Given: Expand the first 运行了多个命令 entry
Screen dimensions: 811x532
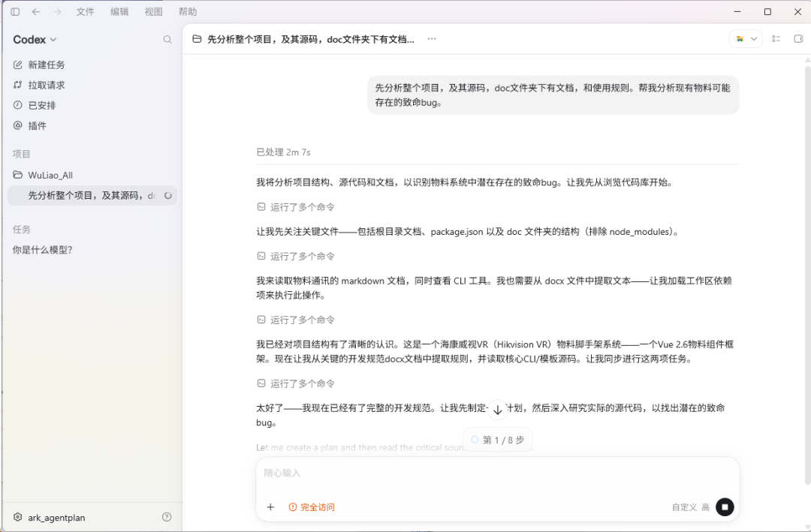Looking at the screenshot, I should point(296,207).
